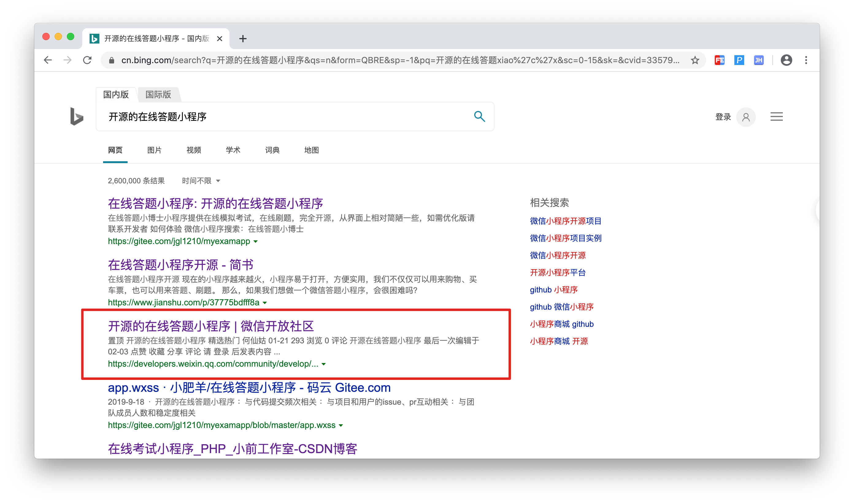Screen dimensions: 854x504
Task: Open the JH browser extension
Action: [759, 60]
